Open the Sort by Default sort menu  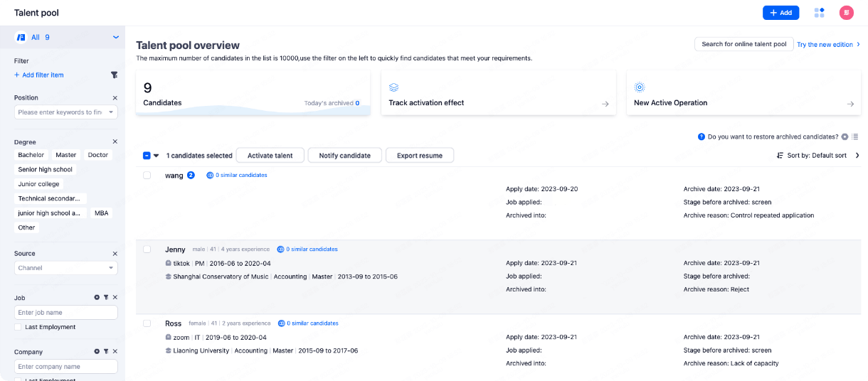tap(817, 156)
